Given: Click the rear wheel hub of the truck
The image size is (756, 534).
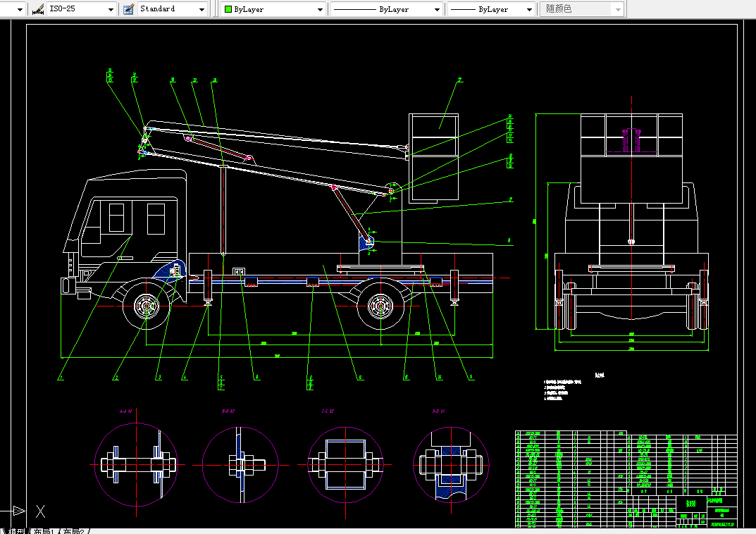Looking at the screenshot, I should (x=380, y=306).
